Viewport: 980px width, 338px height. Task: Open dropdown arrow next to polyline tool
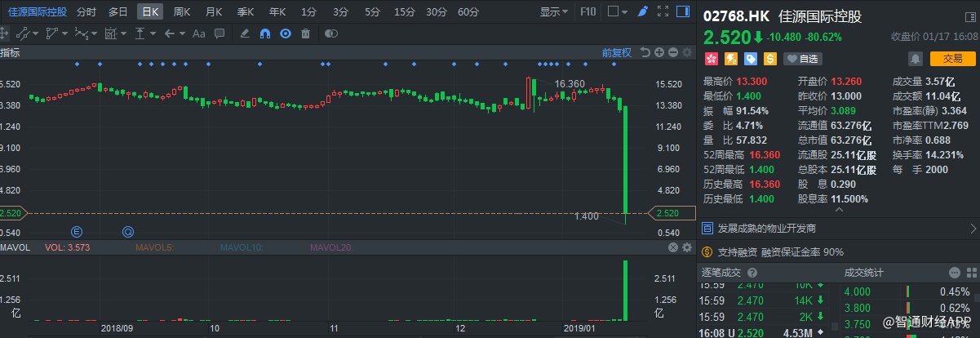pos(65,33)
